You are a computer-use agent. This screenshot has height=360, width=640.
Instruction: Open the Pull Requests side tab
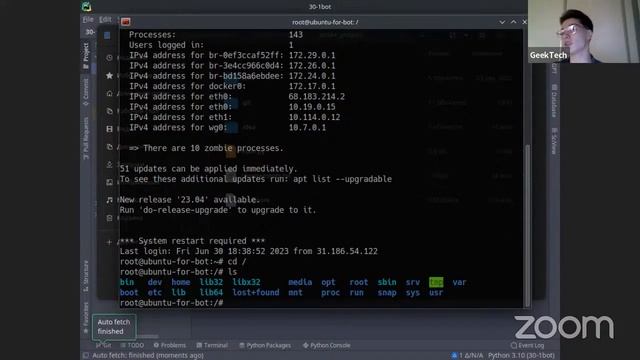point(86,138)
